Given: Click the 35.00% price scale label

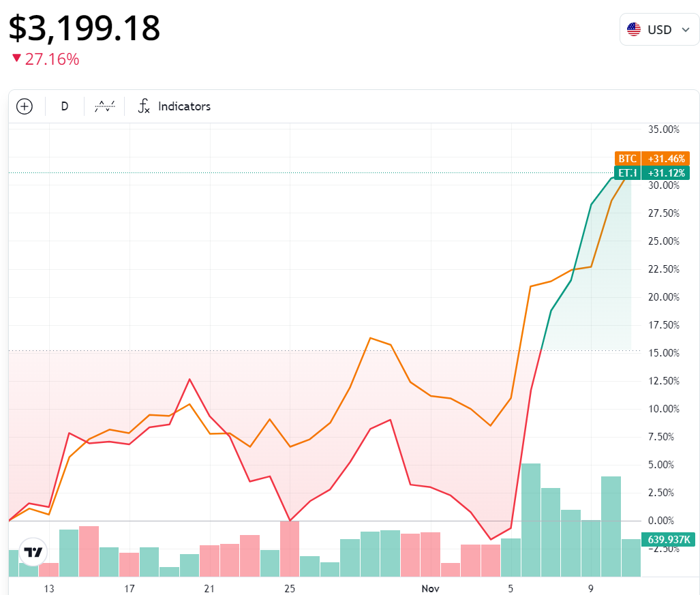Looking at the screenshot, I should tap(663, 129).
